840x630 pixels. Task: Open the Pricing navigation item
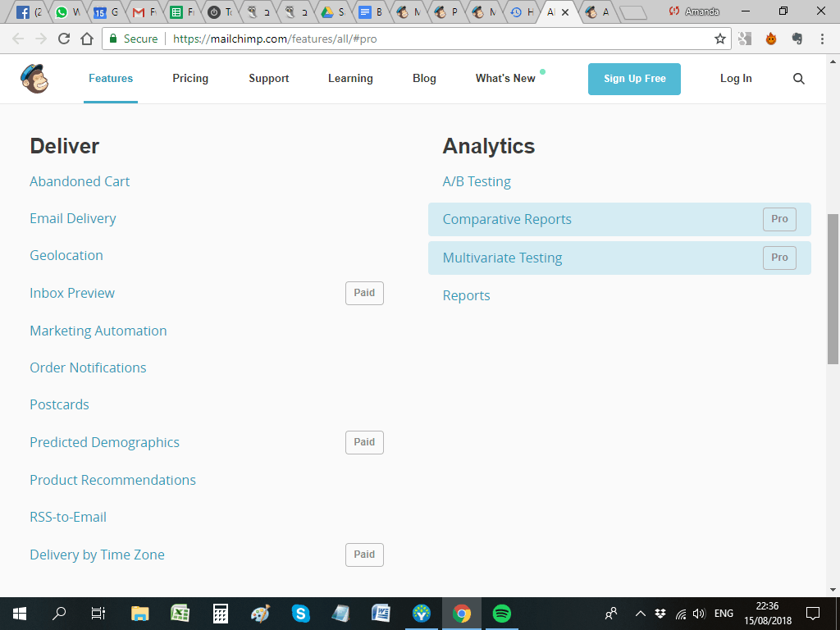point(190,78)
